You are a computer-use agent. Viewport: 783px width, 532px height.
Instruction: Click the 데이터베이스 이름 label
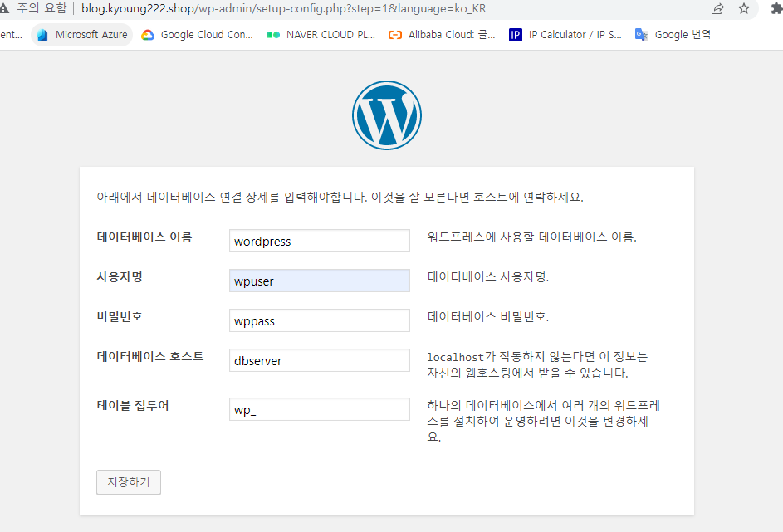click(x=144, y=237)
